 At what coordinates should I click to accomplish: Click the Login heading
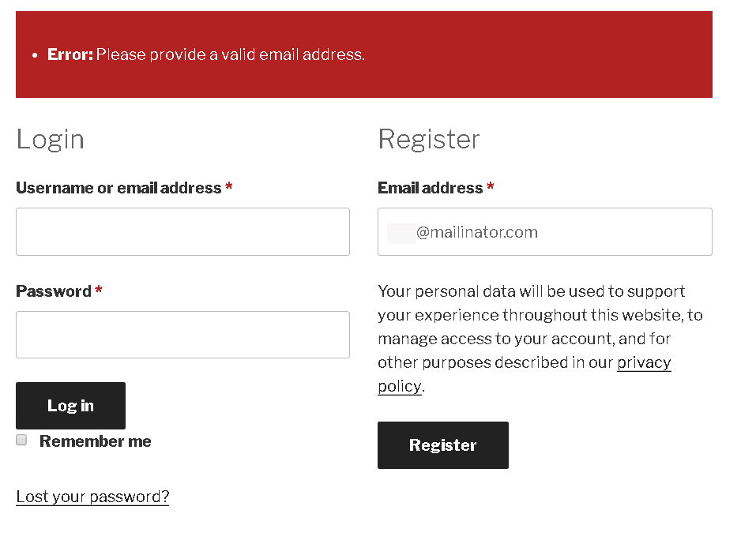(50, 139)
